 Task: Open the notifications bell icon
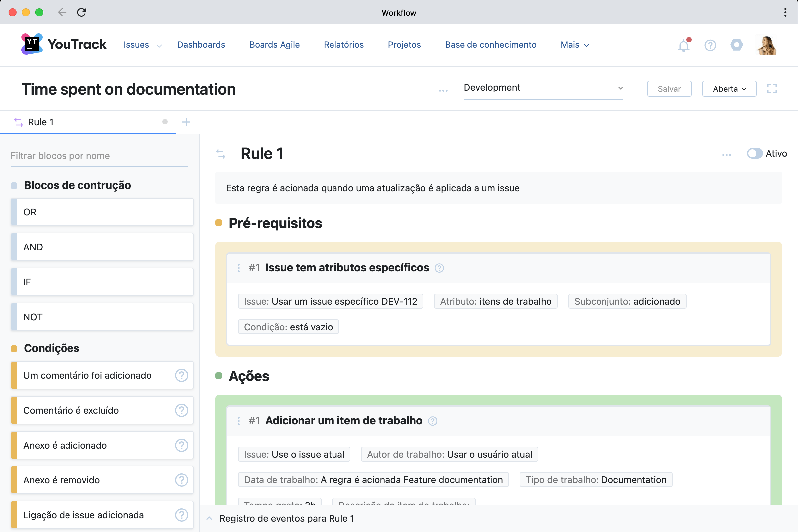click(683, 45)
